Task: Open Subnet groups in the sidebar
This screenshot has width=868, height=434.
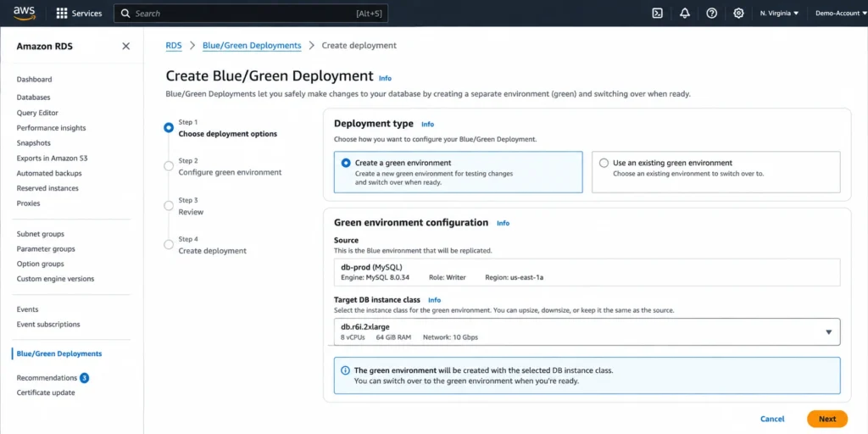Action: 41,234
